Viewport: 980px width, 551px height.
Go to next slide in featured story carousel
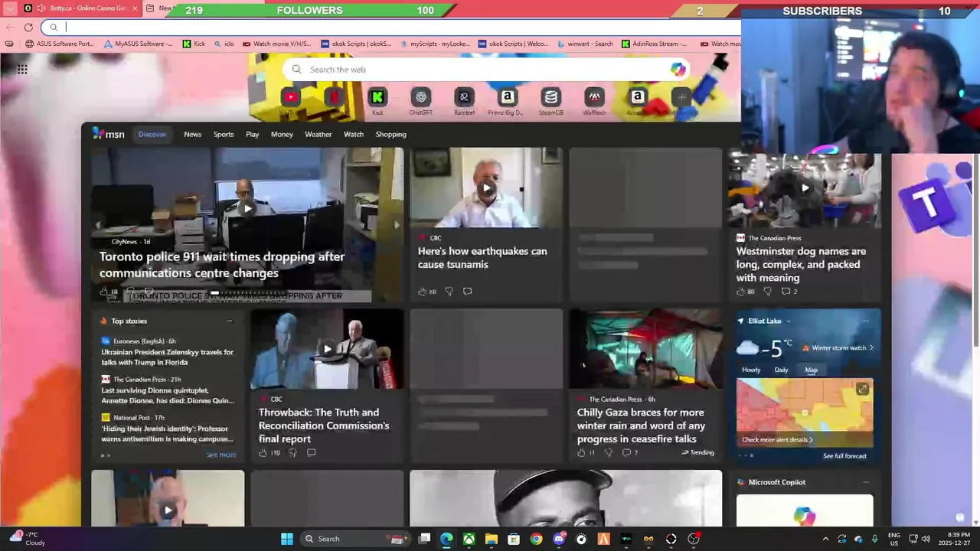click(x=396, y=225)
